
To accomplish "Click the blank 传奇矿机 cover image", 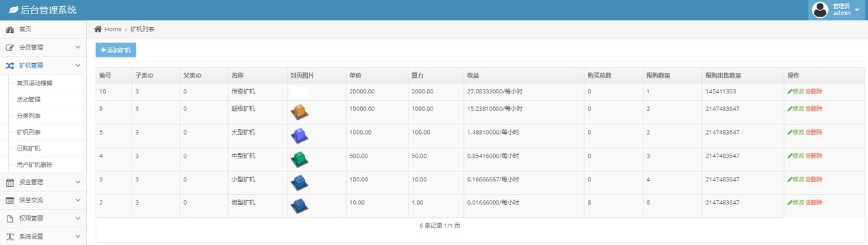I will click(299, 92).
